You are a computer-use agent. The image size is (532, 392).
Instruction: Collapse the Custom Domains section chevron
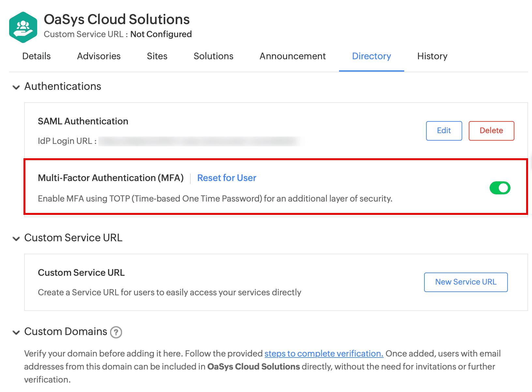pos(16,332)
